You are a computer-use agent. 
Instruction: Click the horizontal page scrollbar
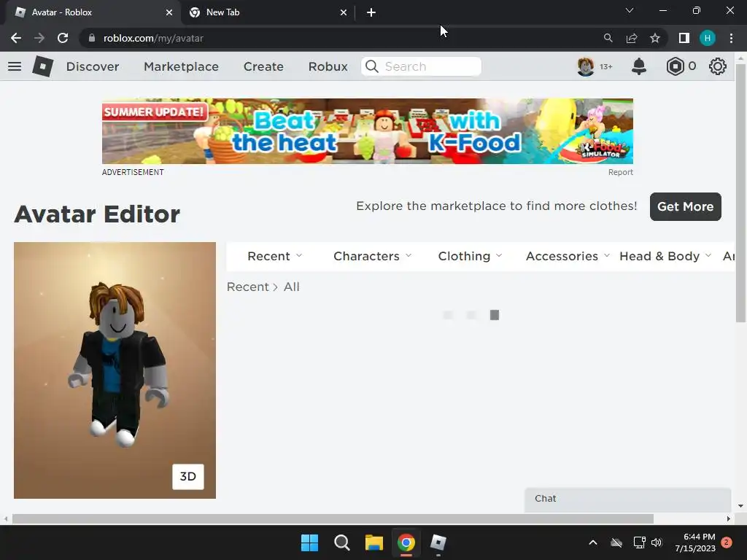[333, 518]
